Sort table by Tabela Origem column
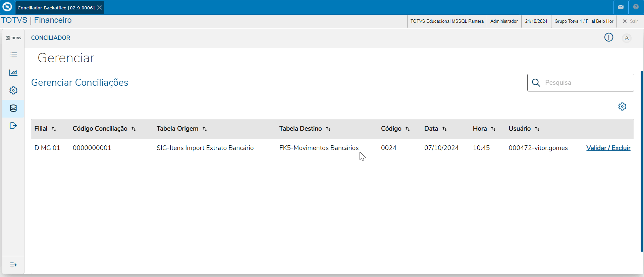644x277 pixels. [205, 129]
